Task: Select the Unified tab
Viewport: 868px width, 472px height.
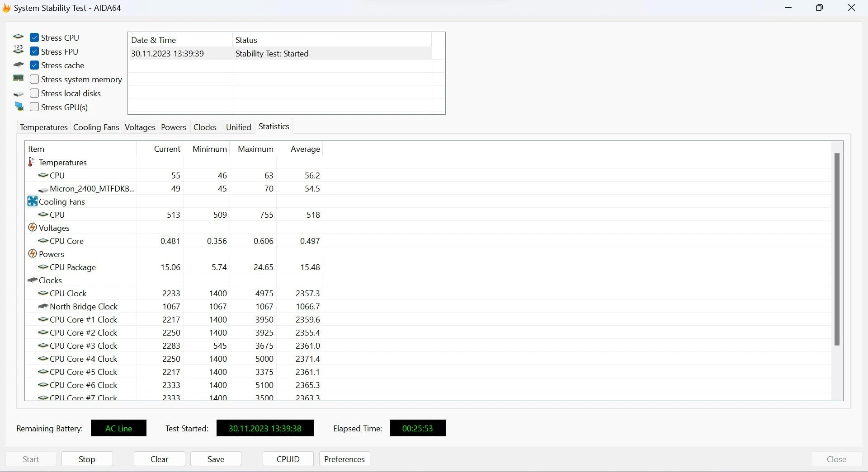Action: point(238,127)
